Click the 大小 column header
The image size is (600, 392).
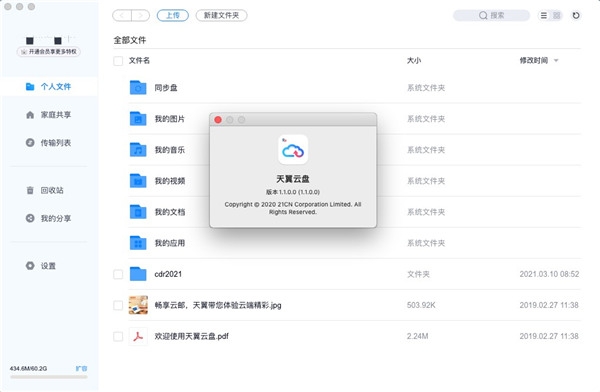(x=414, y=60)
